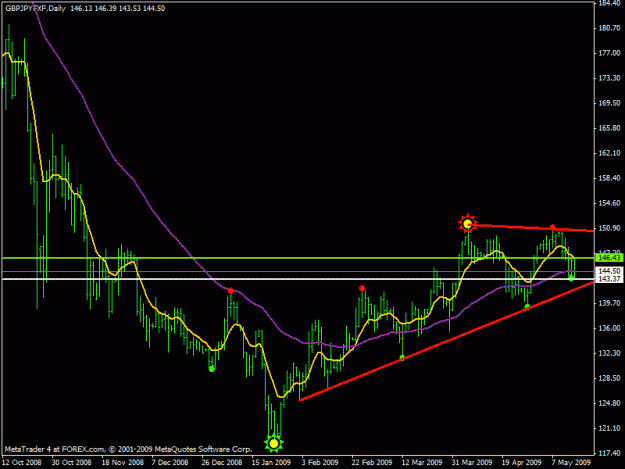The image size is (625, 469).
Task: Click the 26 Dec 2008 date label
Action: click(x=222, y=462)
